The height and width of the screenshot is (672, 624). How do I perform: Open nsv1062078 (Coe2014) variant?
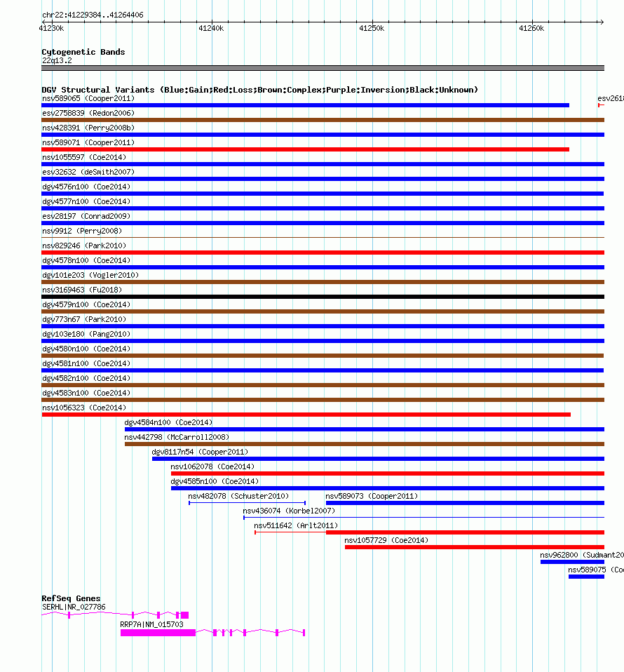point(212,466)
